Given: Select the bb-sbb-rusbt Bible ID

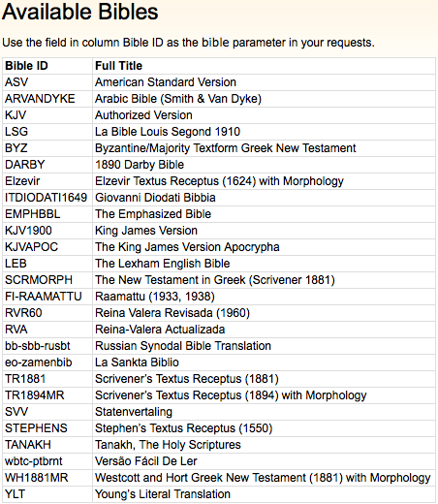Looking at the screenshot, I should click(38, 346).
